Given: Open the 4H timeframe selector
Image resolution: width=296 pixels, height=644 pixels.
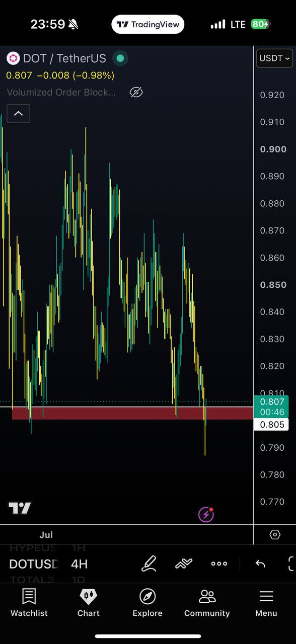Looking at the screenshot, I should (79, 563).
